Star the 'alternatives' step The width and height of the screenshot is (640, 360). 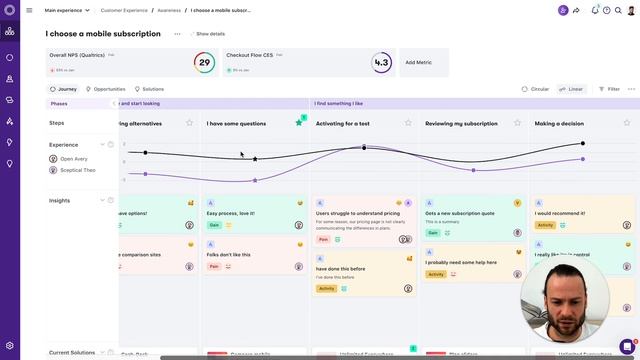189,122
